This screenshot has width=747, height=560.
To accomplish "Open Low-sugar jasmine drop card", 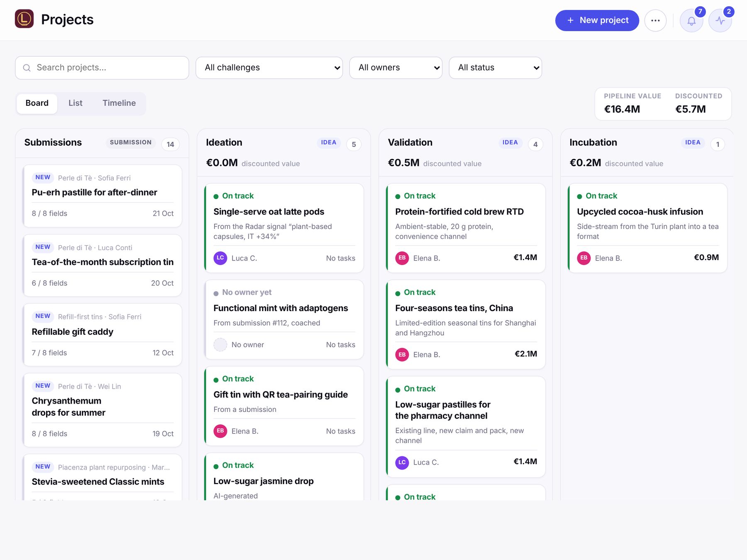I will (x=284, y=477).
